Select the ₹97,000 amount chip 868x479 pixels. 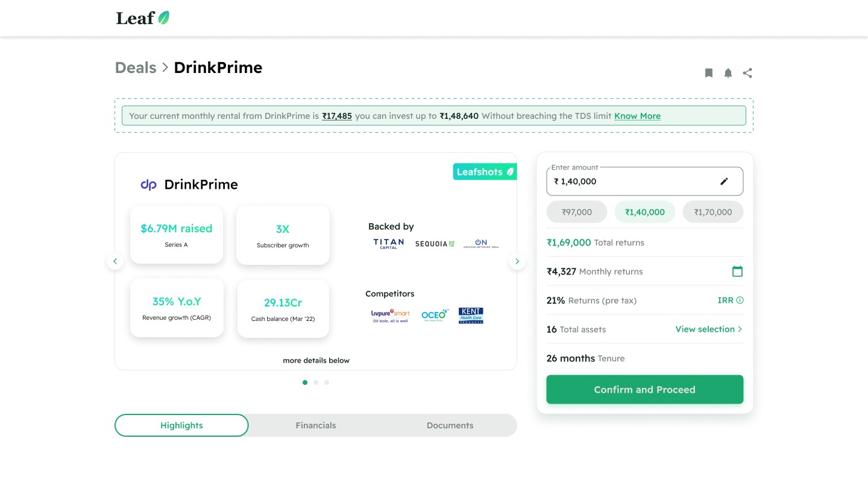point(577,212)
